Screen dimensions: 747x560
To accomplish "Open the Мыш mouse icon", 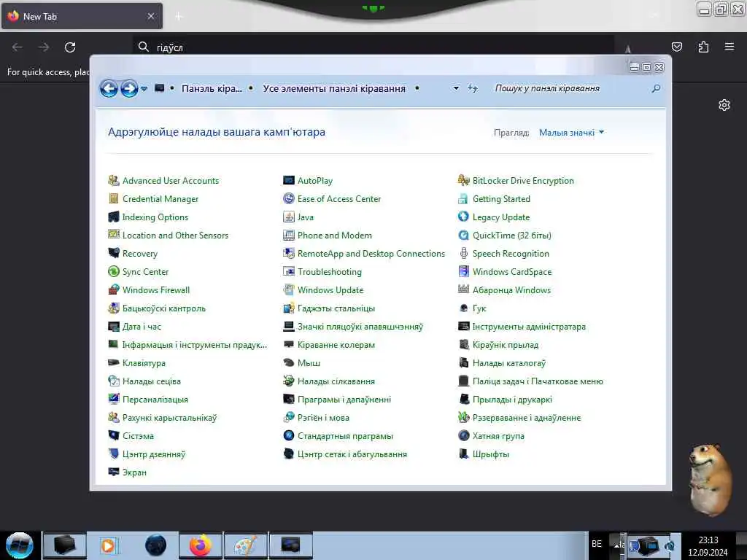I will (x=289, y=363).
